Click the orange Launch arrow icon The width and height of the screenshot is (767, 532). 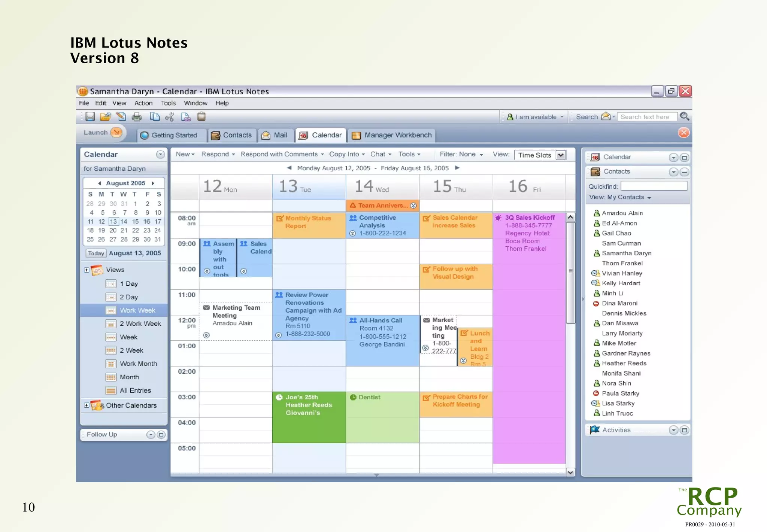[117, 132]
